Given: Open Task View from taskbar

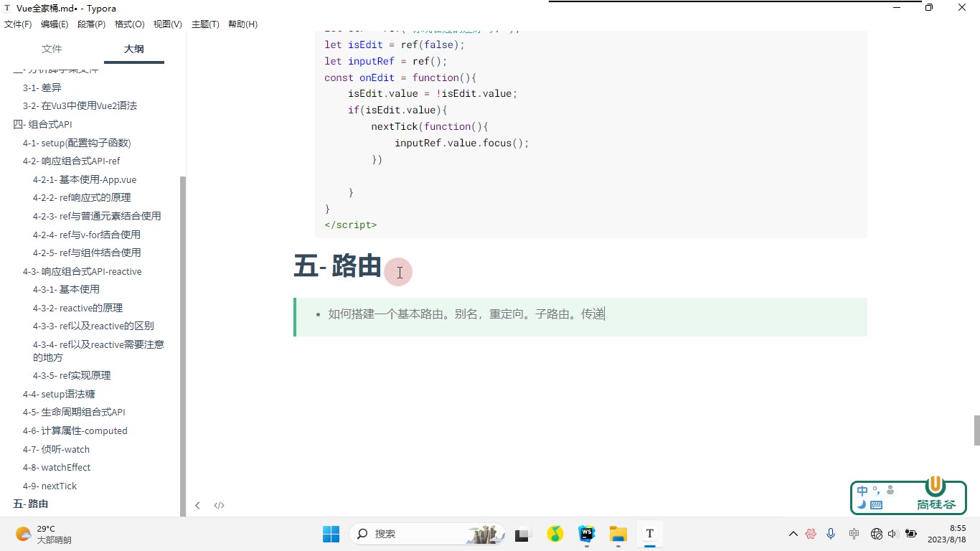Looking at the screenshot, I should [x=522, y=534].
